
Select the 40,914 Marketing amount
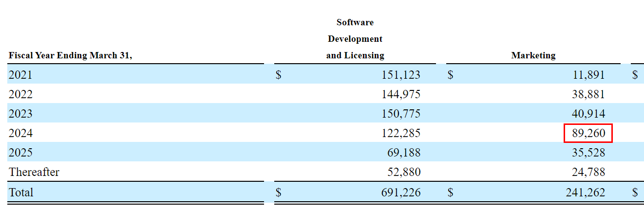tap(588, 114)
